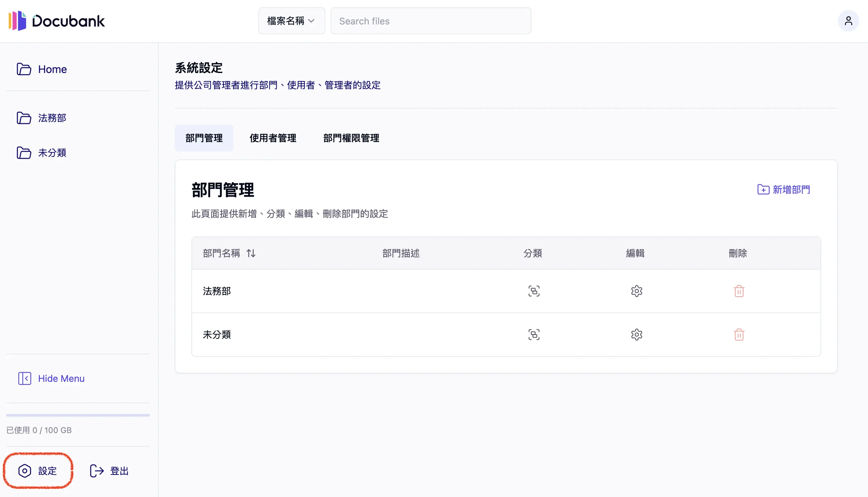
Task: Click 新增部門 to add a department
Action: [x=783, y=190]
